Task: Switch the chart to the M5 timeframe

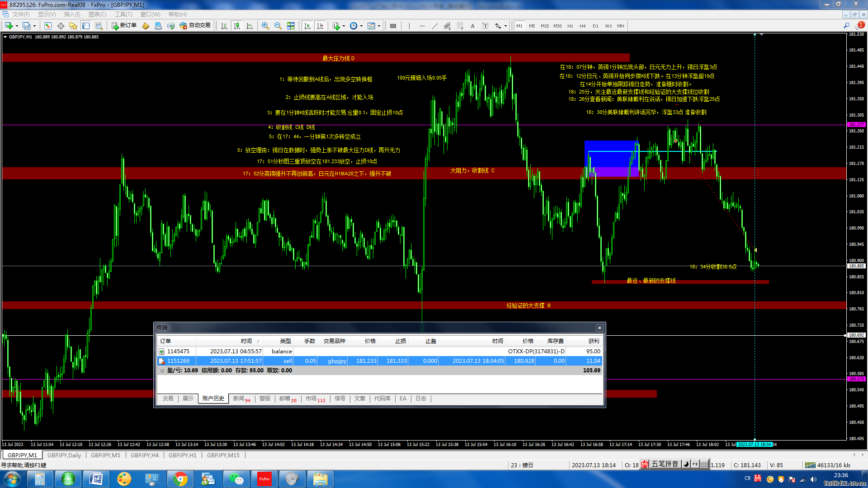Action: (x=532, y=26)
